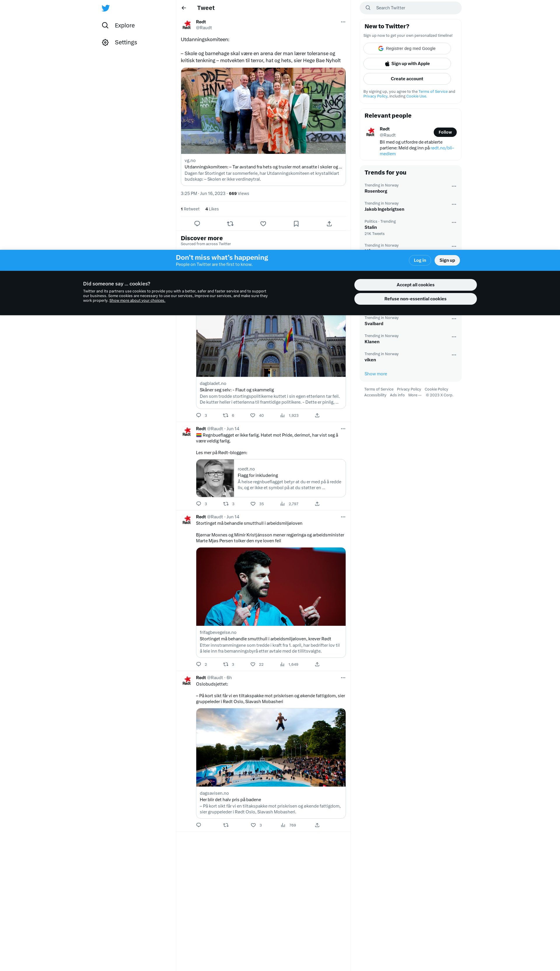Open the Explore page
The image size is (560, 971).
click(118, 25)
